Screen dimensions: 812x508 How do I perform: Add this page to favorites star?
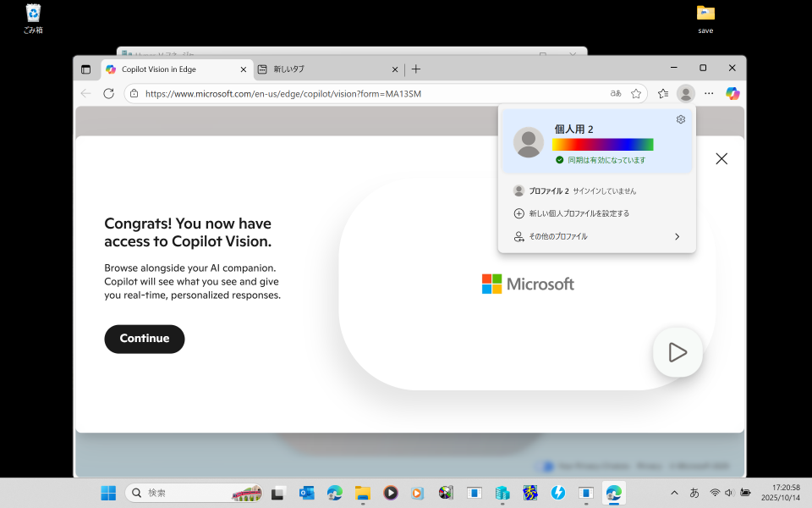(636, 93)
